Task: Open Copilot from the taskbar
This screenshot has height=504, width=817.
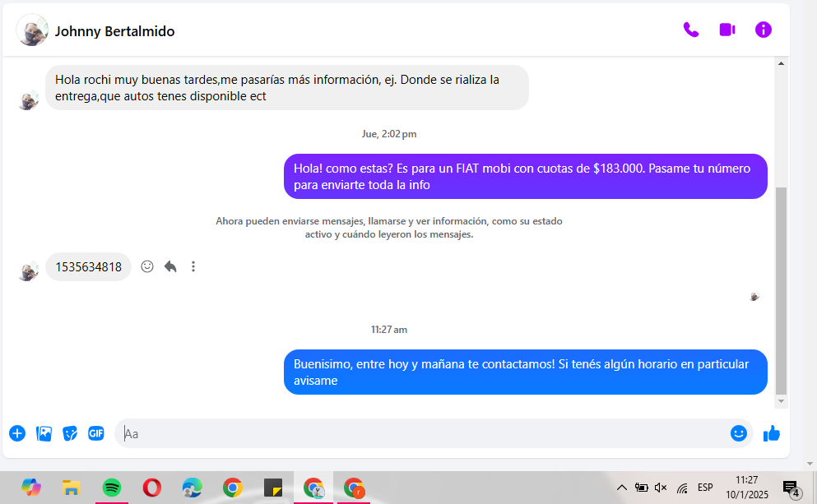Action: [x=31, y=488]
